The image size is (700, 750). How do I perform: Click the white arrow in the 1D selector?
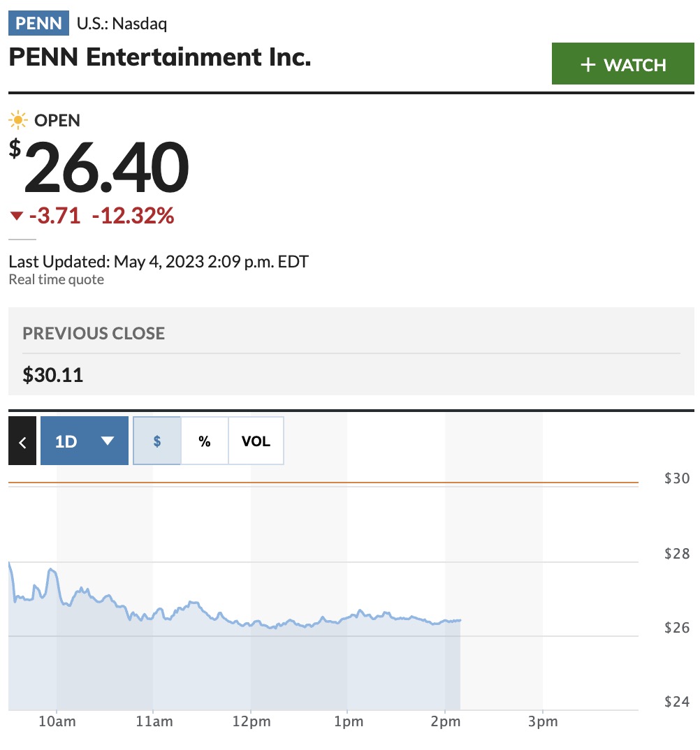pos(108,441)
